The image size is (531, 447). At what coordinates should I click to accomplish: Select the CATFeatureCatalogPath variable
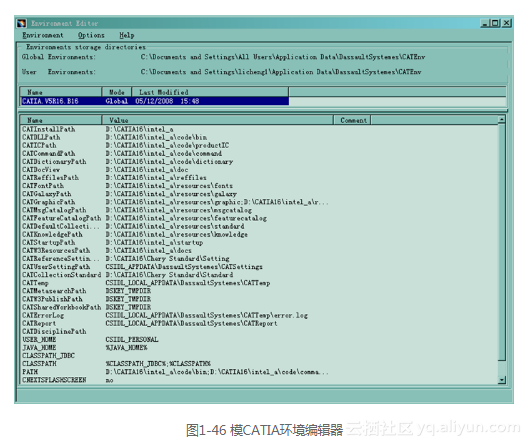pos(62,218)
